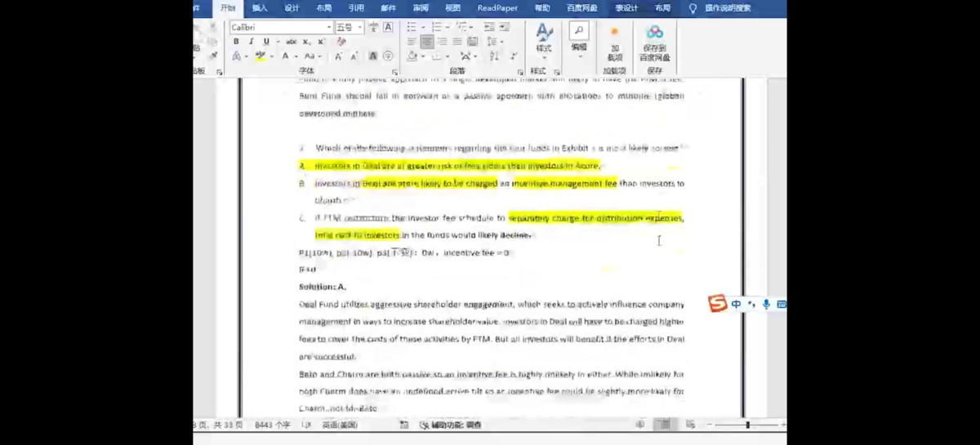Open the 表设计 (Table Design) tab
The image size is (980, 445).
(626, 8)
